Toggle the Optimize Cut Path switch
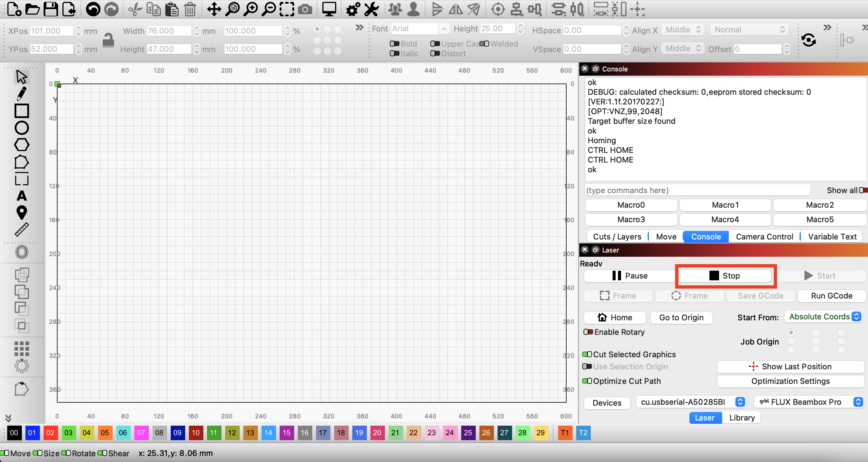The height and width of the screenshot is (462, 868). [587, 381]
